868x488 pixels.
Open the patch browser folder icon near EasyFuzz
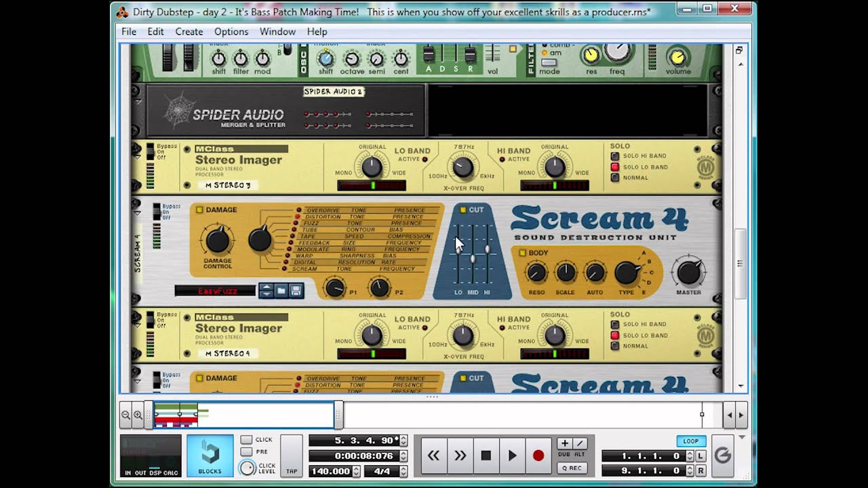[281, 291]
